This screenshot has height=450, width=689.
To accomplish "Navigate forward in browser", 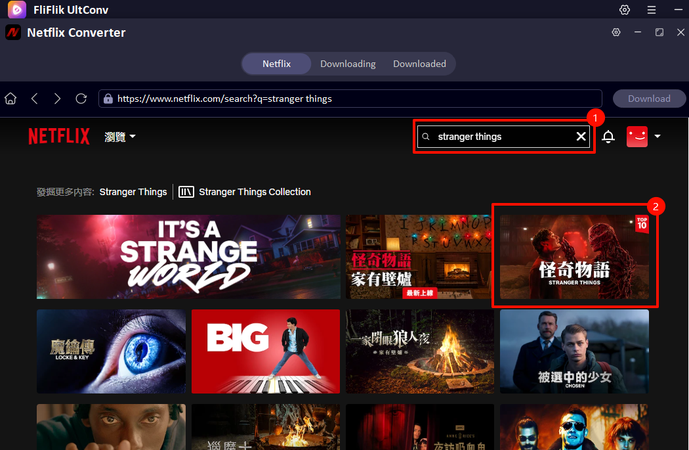I will pyautogui.click(x=57, y=98).
